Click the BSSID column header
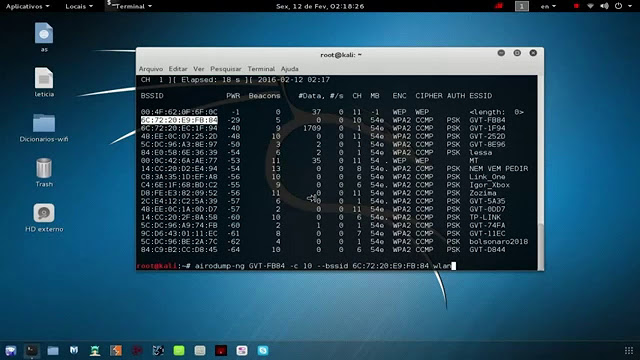Screen dimensions: 640x360 [x=152, y=96]
